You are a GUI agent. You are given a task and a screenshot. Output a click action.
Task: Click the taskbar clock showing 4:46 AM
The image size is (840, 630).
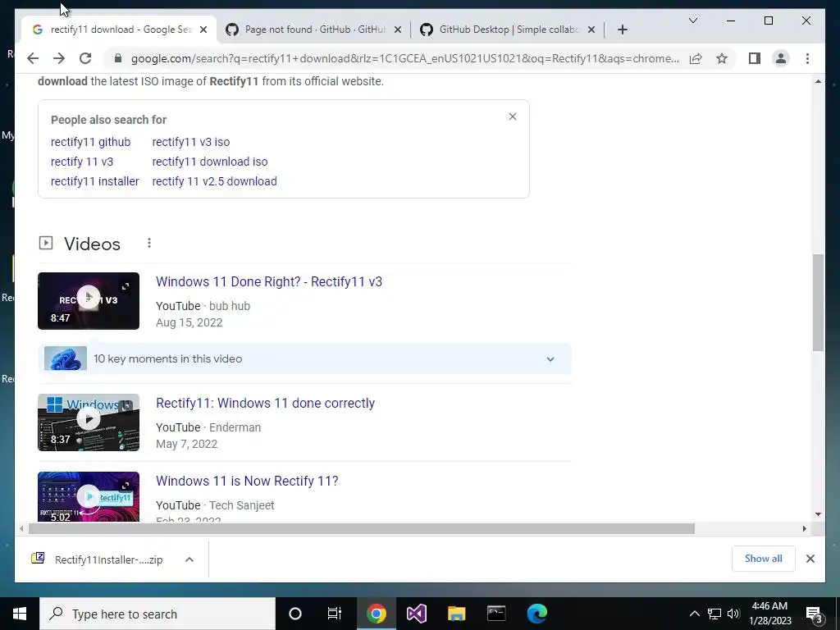[771, 614]
